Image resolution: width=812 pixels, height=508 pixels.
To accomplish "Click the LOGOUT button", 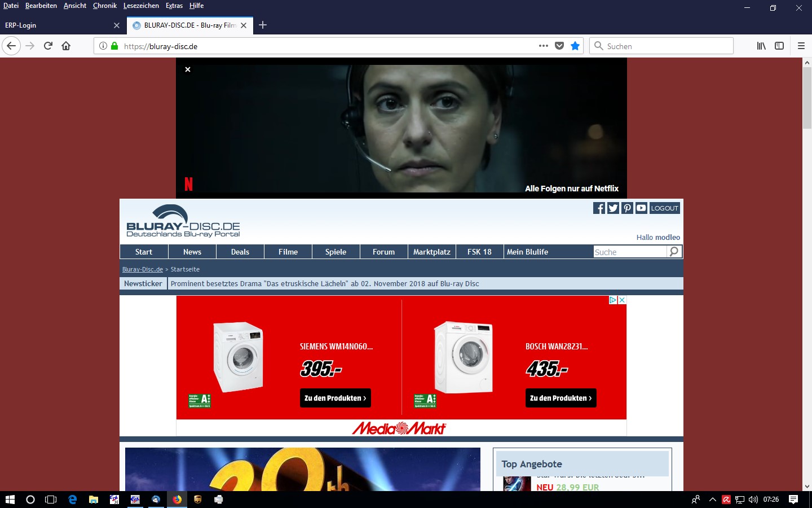I will [x=665, y=208].
